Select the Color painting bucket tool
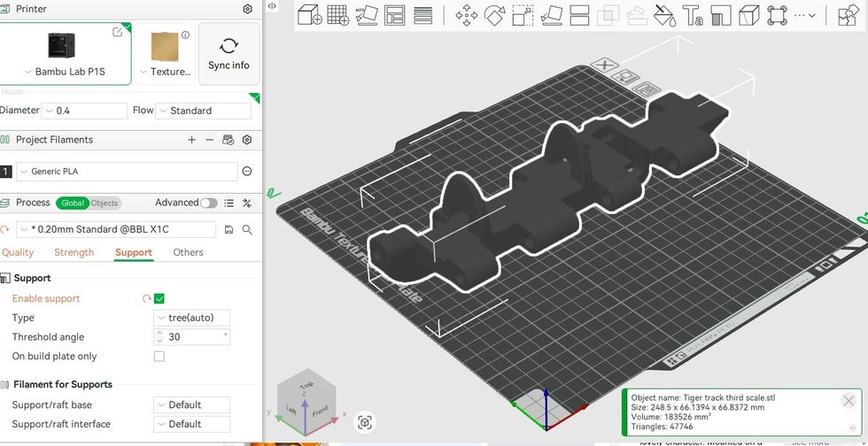Viewport: 868px width, 446px height. point(664,16)
